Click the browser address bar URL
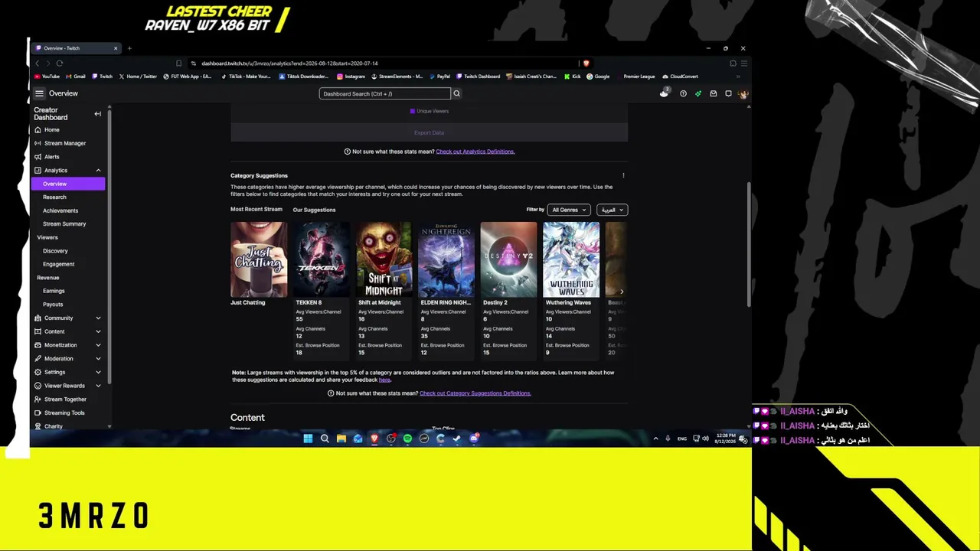This screenshot has height=551, width=980. 289,64
